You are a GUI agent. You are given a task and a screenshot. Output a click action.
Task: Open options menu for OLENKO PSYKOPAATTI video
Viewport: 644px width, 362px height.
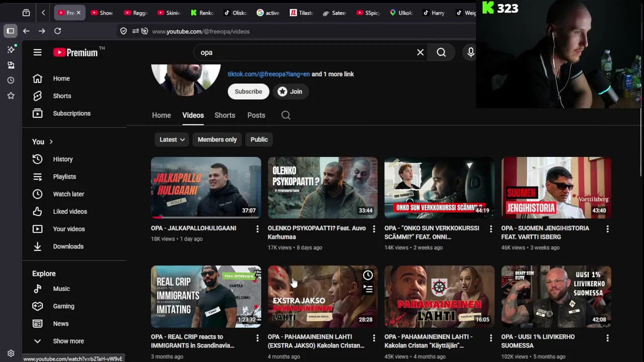tap(374, 229)
